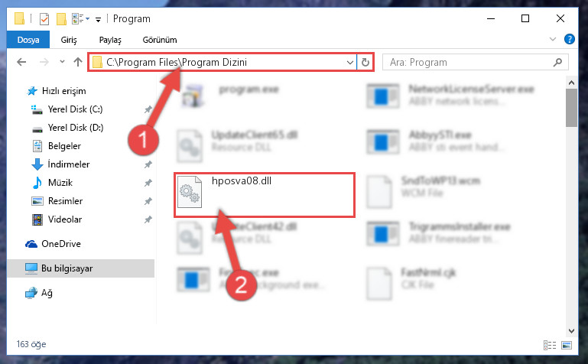588x364 pixels.
Task: Click the Properties checkmark icon in title bar
Action: 44,18
